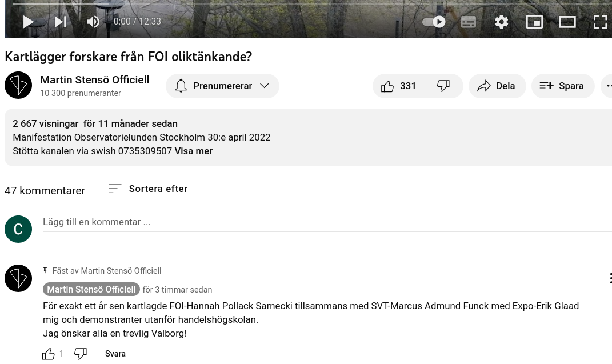Open Martin Stensö Officiell channel name
612x364 pixels.
(94, 79)
